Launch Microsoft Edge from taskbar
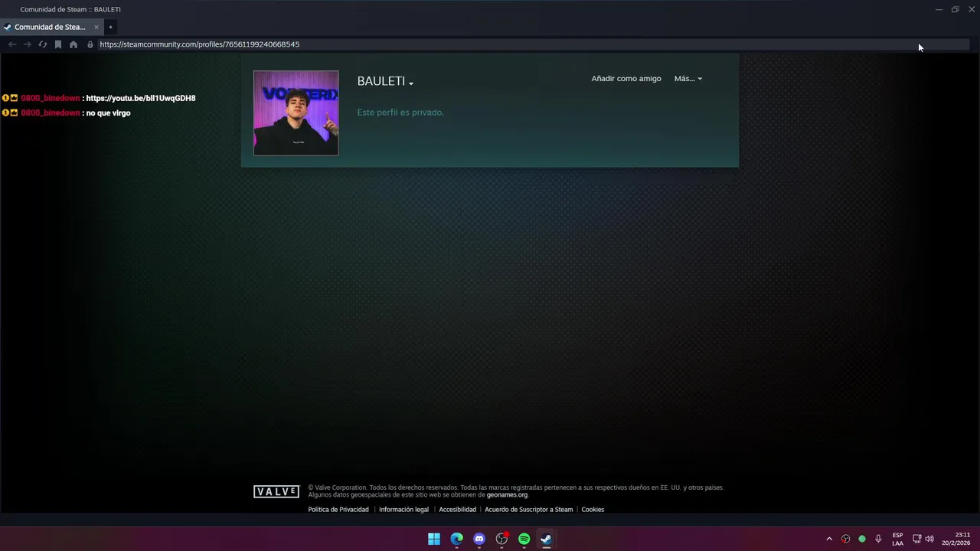Screen dimensions: 980x551 (x=456, y=539)
